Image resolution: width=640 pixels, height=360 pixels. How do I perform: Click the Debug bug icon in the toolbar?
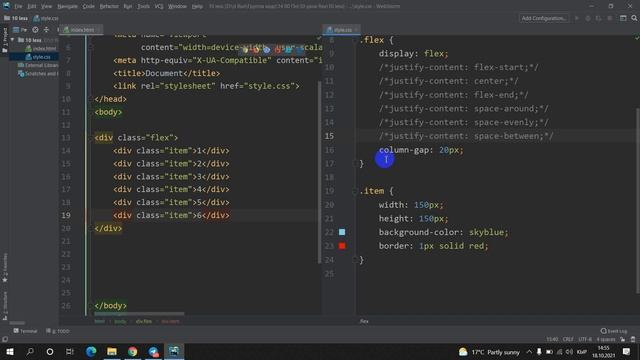588,18
